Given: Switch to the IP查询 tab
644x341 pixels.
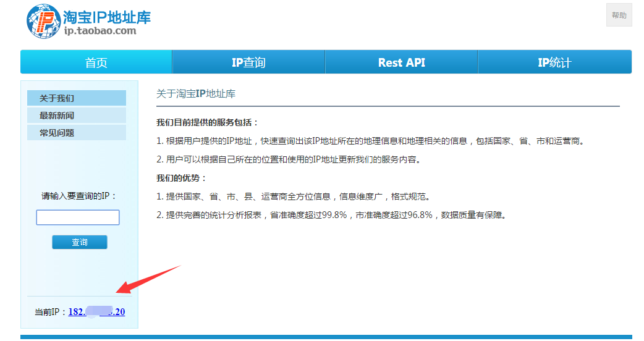Looking at the screenshot, I should (x=248, y=62).
